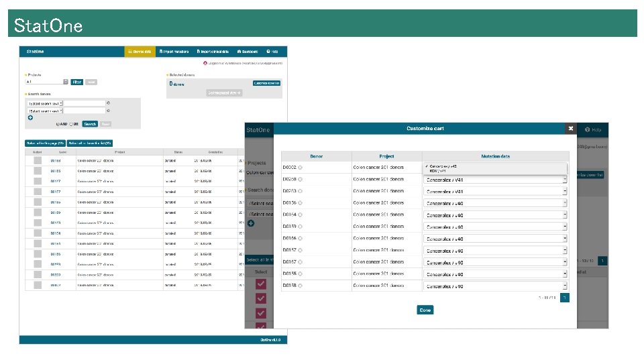Close the Customize cart dialog
The image size is (644, 362).
point(570,129)
